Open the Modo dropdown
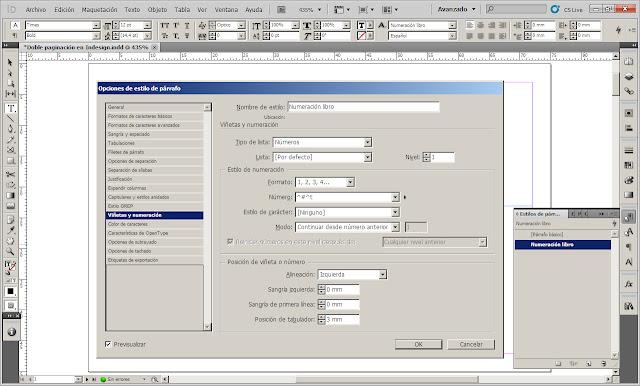The image size is (640, 386). [347, 227]
